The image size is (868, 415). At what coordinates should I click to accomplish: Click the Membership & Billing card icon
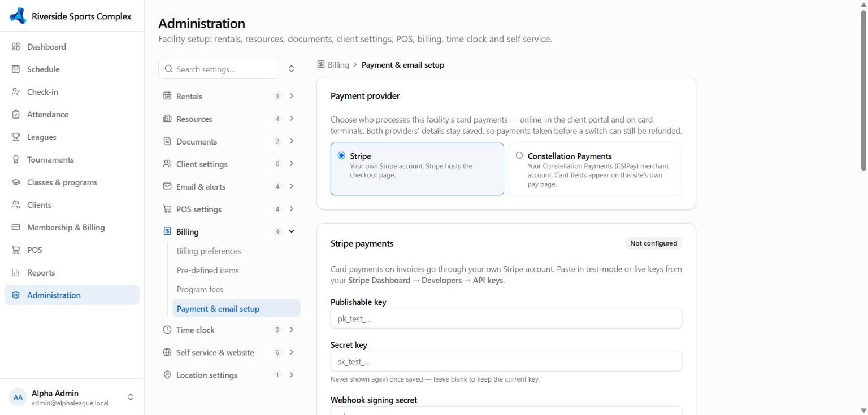16,228
